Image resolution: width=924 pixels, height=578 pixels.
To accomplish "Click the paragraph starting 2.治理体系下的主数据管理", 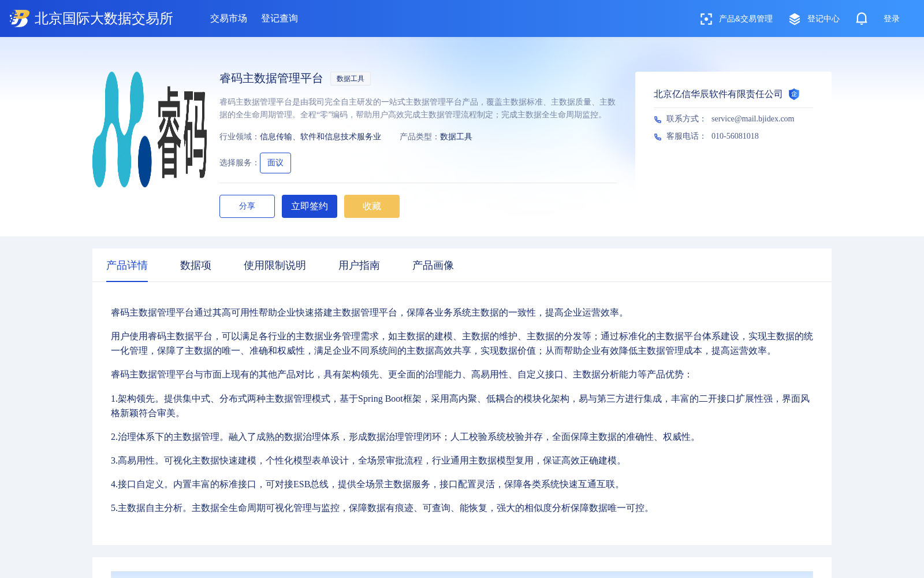I will (x=405, y=437).
